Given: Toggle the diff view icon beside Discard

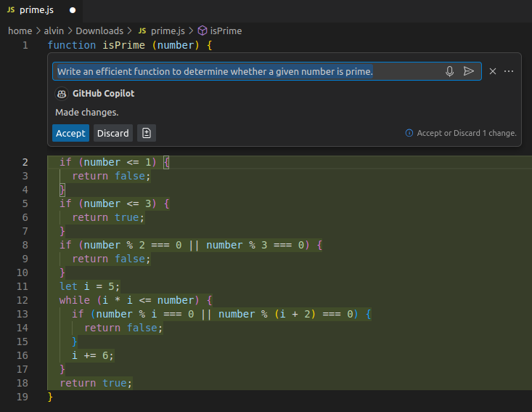Looking at the screenshot, I should click(147, 133).
